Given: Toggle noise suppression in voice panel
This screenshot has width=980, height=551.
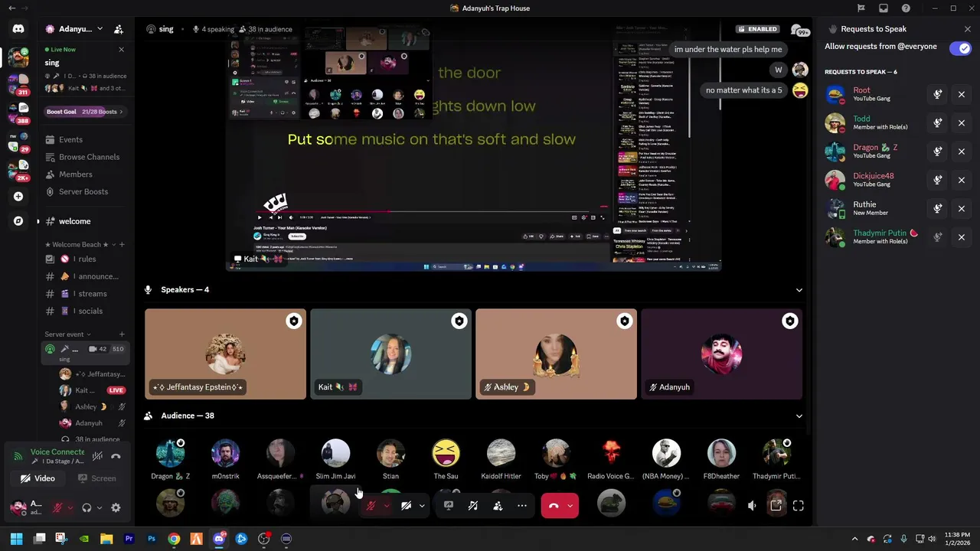Looking at the screenshot, I should (97, 456).
